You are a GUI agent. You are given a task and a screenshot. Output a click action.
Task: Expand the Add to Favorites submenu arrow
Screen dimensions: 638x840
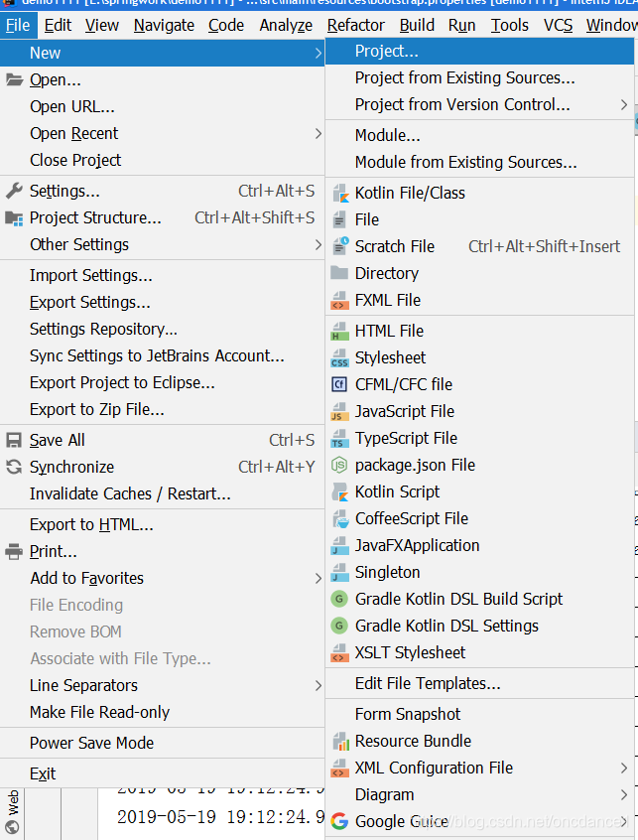click(318, 578)
